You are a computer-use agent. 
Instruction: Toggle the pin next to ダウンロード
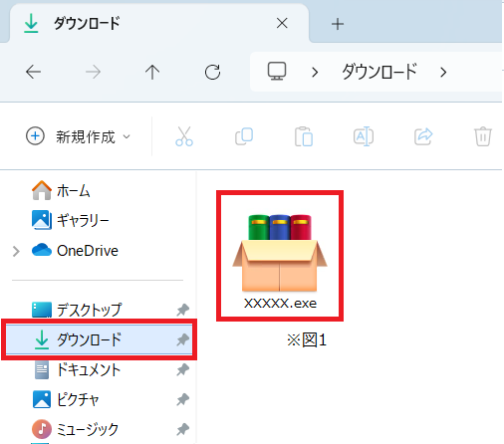[x=182, y=339]
